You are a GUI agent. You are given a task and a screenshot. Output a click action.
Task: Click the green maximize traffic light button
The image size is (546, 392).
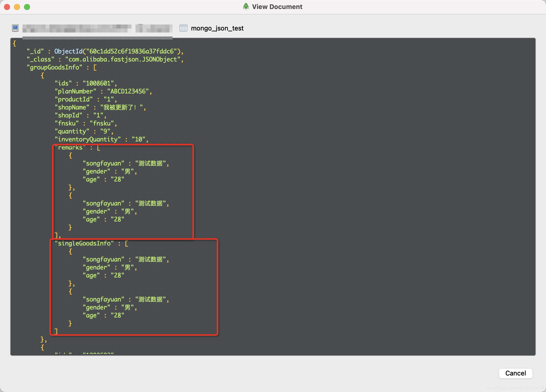(x=26, y=7)
